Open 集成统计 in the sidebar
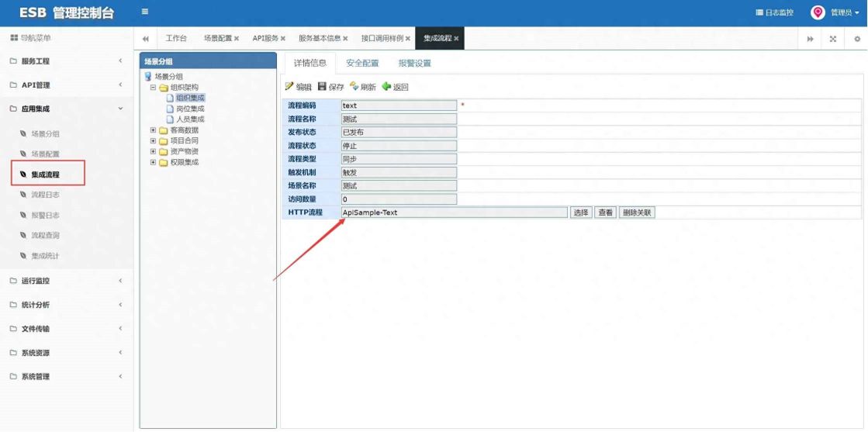Viewport: 868px width, 432px height. click(46, 256)
